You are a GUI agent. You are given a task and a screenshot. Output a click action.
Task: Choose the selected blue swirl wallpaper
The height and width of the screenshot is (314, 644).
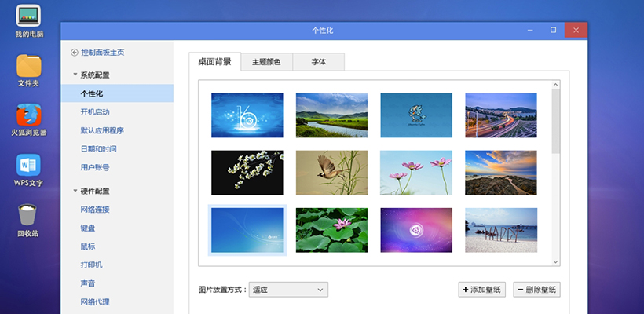tap(247, 230)
